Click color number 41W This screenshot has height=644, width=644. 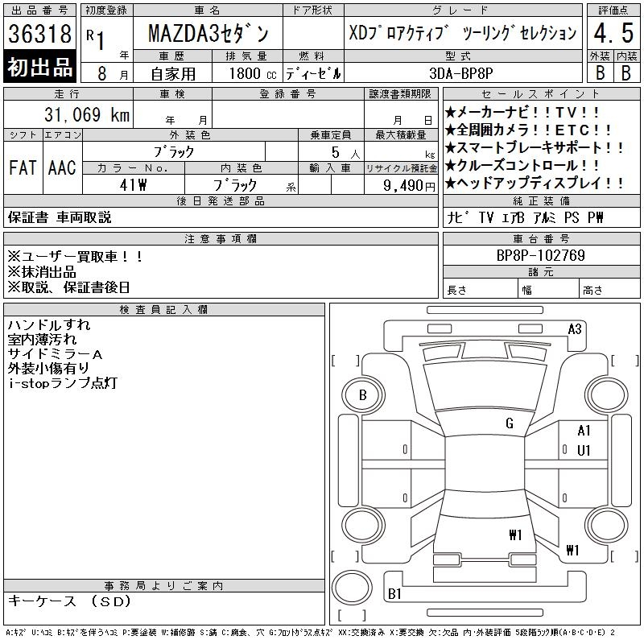tap(133, 185)
